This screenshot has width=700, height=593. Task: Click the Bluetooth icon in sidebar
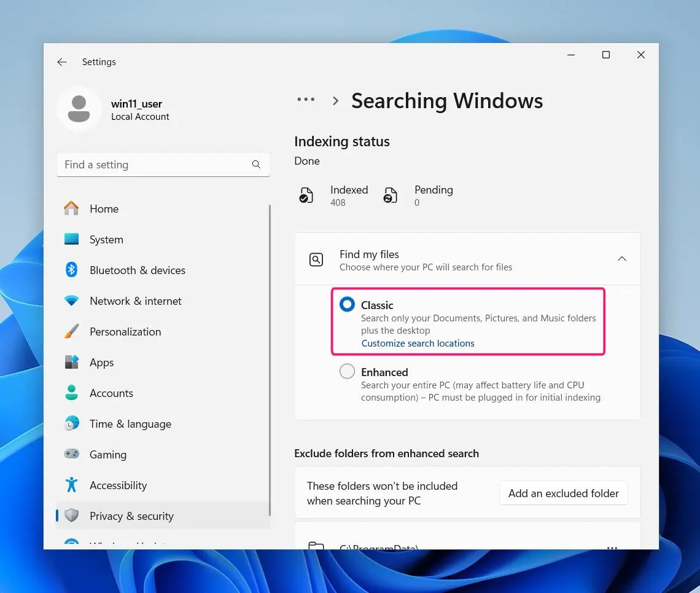click(x=71, y=270)
